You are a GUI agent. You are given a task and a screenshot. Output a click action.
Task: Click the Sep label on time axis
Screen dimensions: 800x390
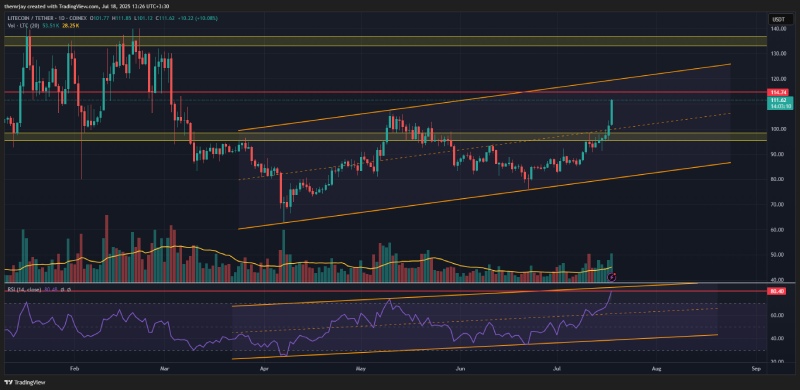(757, 368)
